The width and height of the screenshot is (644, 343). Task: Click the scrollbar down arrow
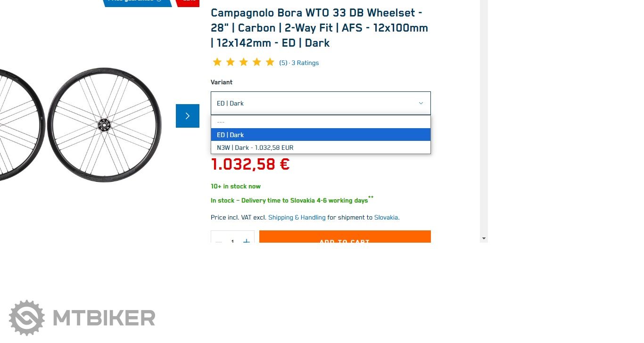tap(484, 239)
